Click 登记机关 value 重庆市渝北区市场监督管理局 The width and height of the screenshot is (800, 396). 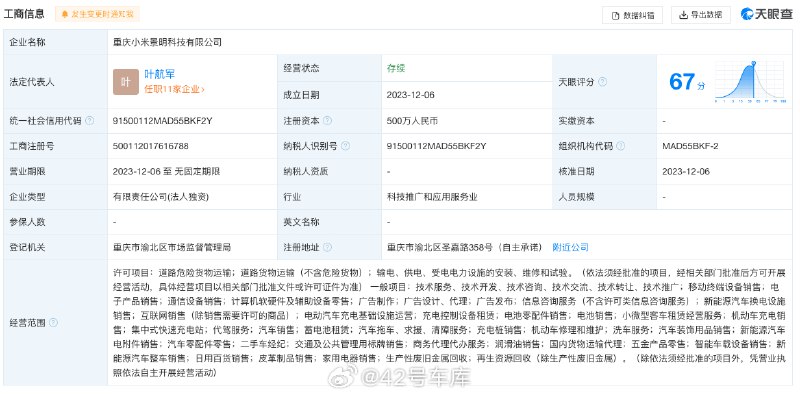pyautogui.click(x=172, y=248)
